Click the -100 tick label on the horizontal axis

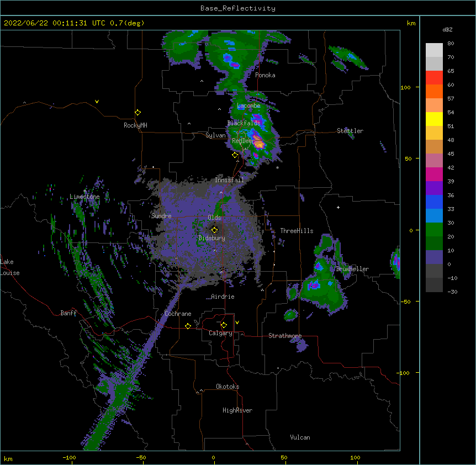69,457
